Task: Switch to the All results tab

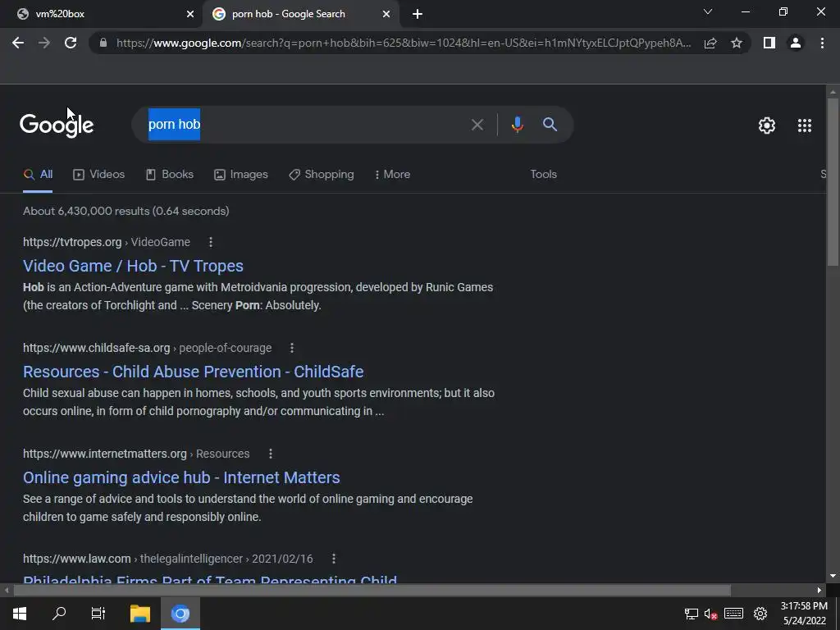Action: (x=38, y=175)
